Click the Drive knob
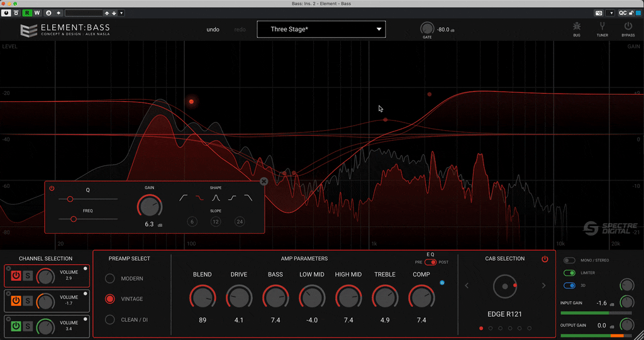 238,297
